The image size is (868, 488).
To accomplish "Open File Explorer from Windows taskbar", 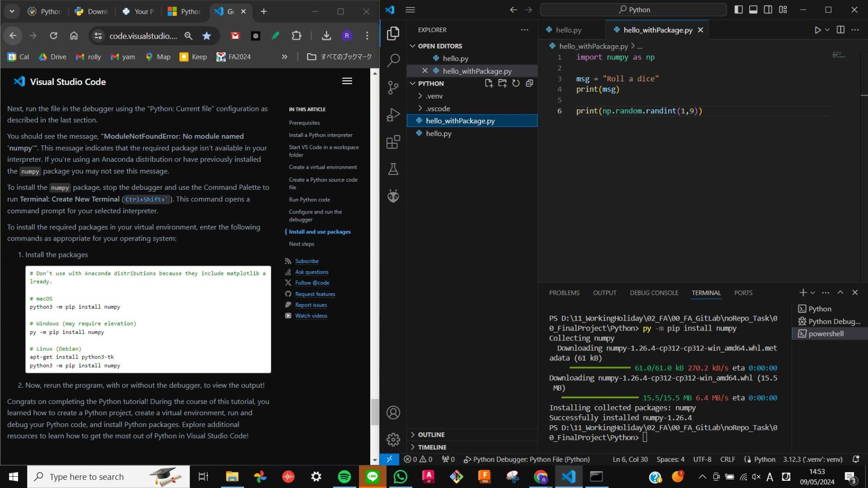I will point(232,477).
